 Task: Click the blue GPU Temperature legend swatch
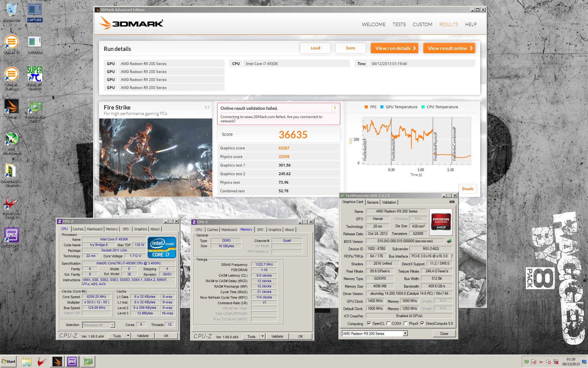tap(382, 107)
